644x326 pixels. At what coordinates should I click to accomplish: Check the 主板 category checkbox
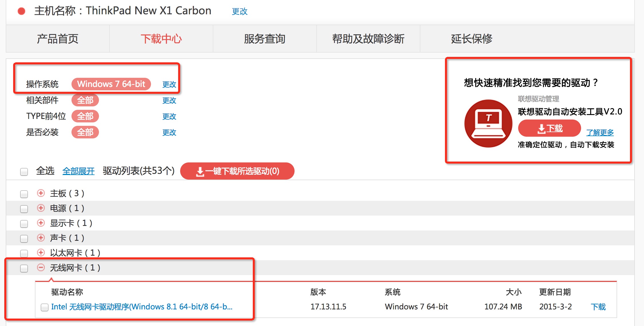[24, 194]
